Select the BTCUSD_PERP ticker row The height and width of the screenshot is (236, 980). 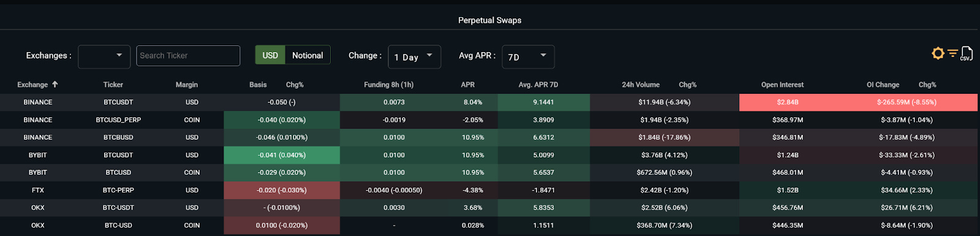490,120
